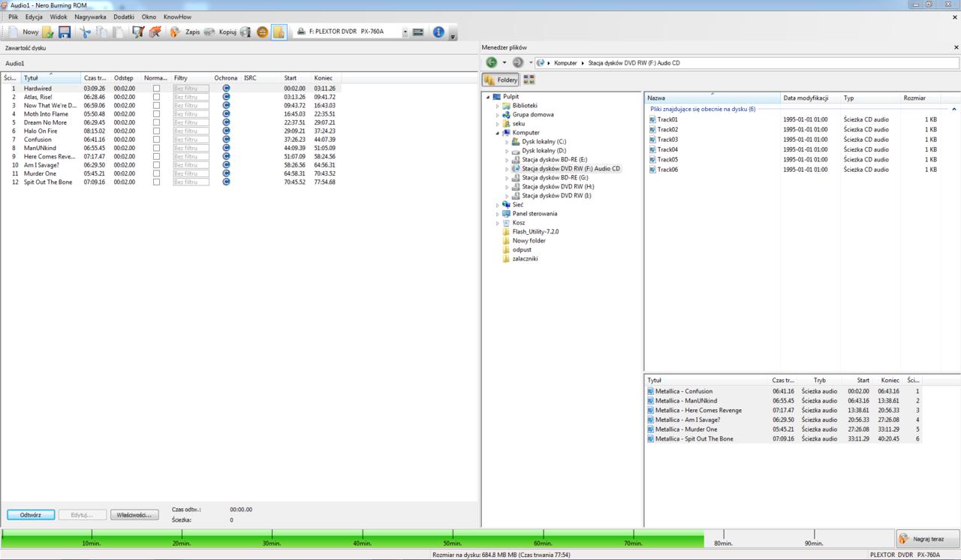Open the Back button history dropdown arrow
This screenshot has width=961, height=560.
tap(504, 62)
